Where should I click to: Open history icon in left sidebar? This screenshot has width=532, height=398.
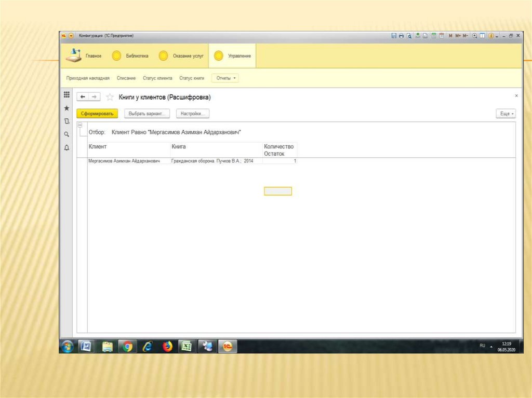coord(66,121)
